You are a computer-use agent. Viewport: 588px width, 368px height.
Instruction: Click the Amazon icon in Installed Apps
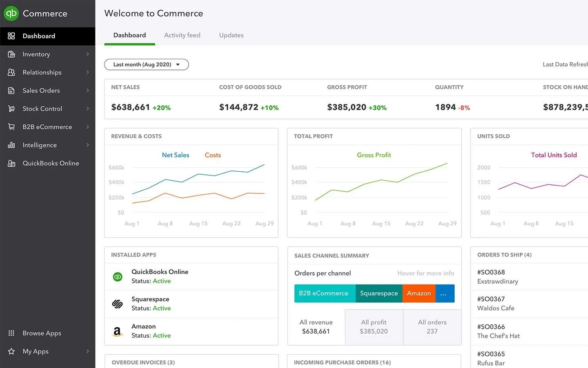117,331
